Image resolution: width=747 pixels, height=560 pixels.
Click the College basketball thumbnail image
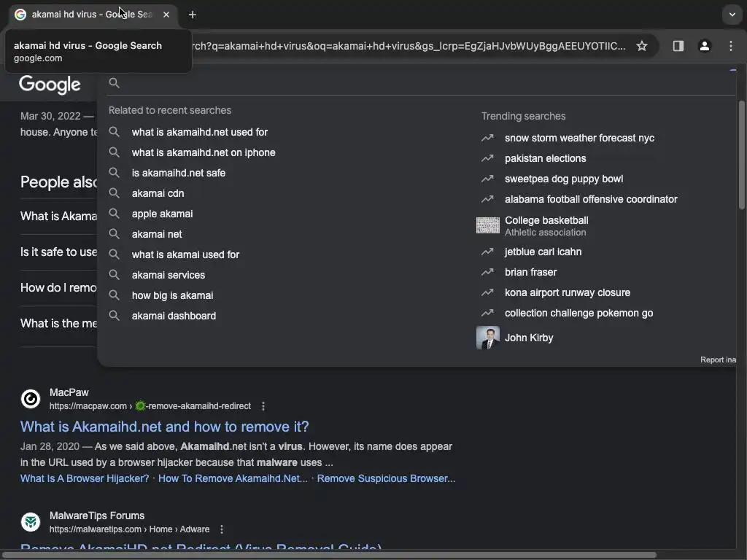coord(488,225)
